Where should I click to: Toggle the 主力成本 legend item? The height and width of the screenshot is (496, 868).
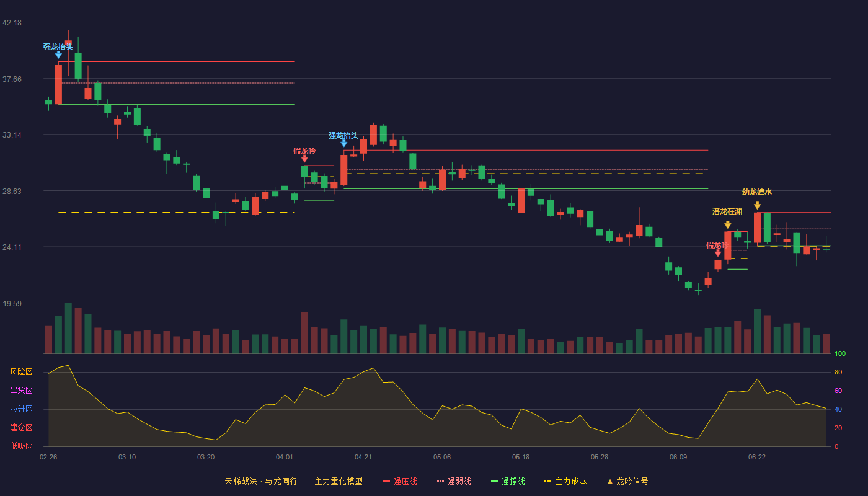click(x=565, y=481)
